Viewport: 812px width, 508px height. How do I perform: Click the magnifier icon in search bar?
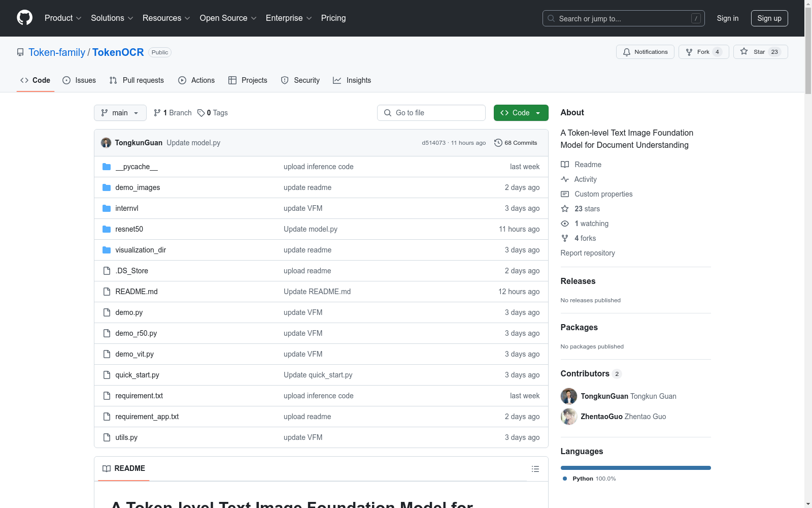pos(551,18)
